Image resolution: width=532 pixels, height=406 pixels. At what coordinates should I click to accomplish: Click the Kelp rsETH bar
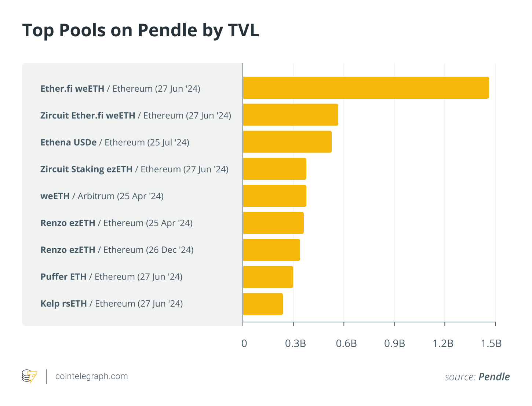tap(263, 304)
